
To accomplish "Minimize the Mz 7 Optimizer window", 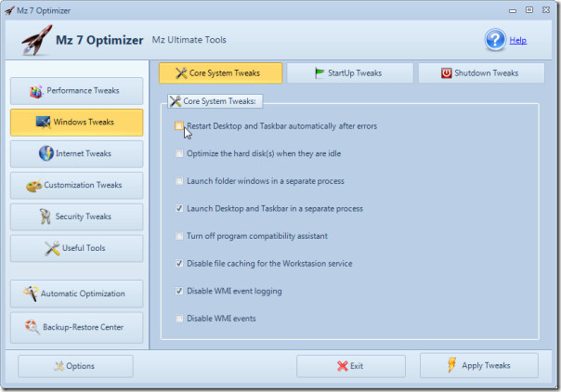I will (x=513, y=11).
